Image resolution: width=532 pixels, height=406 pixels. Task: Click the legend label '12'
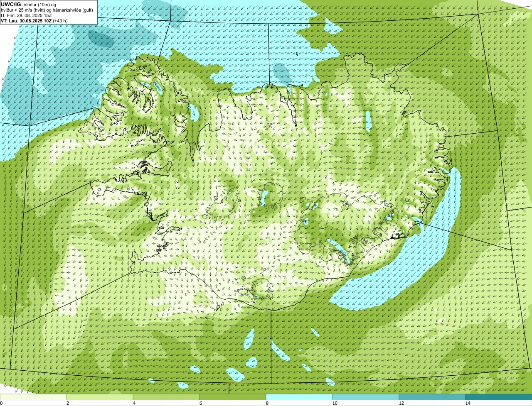[401, 403]
